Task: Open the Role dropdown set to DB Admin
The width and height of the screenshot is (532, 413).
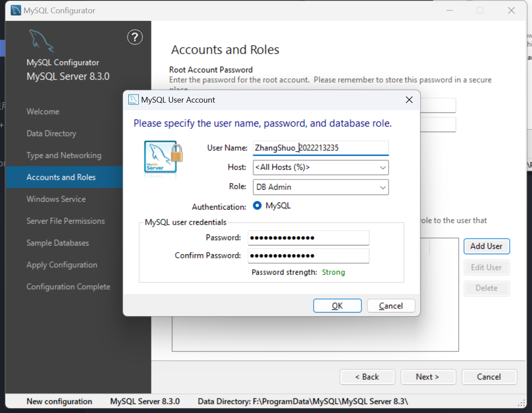Action: 321,187
